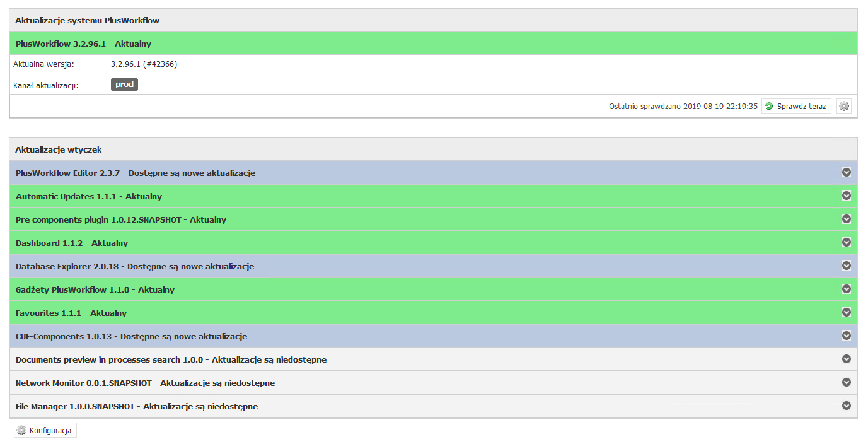The width and height of the screenshot is (868, 444).
Task: Click Documents preview in processes search title
Action: click(x=171, y=359)
